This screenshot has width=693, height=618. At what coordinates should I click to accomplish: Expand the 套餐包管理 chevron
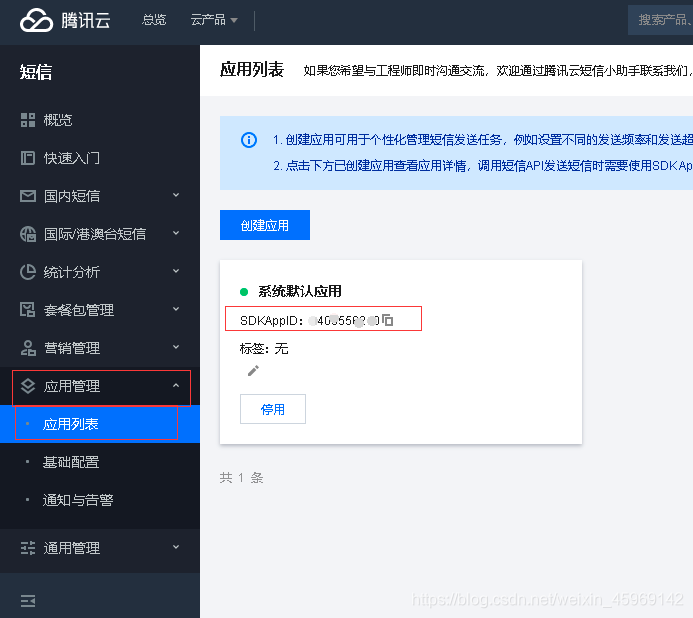coord(176,309)
